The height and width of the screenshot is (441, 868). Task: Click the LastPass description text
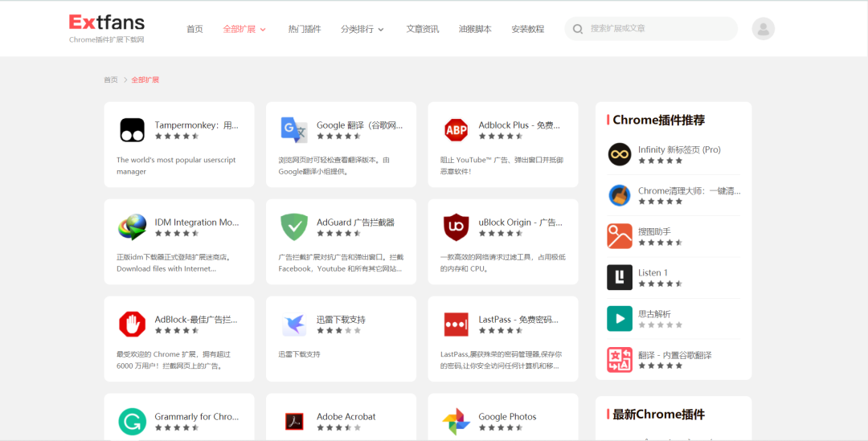pyautogui.click(x=501, y=360)
